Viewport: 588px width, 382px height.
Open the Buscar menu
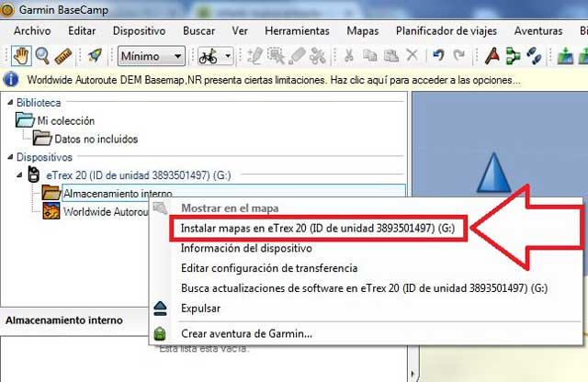pos(198,30)
